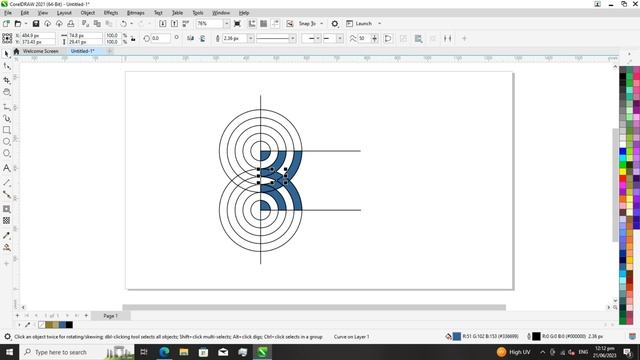This screenshot has width=640, height=360.
Task: Open the Effects menu
Action: (111, 13)
